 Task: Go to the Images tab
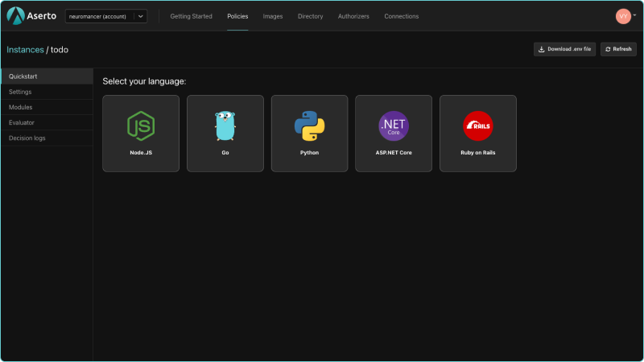tap(273, 16)
